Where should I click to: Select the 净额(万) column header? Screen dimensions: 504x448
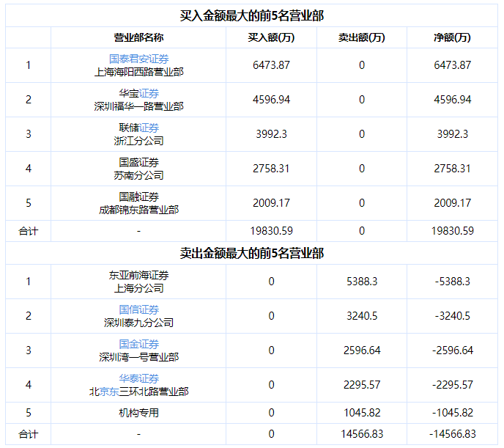[452, 37]
